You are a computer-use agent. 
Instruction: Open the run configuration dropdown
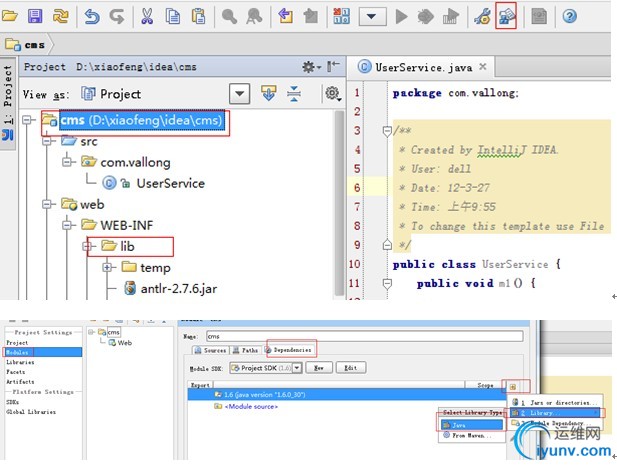point(372,17)
